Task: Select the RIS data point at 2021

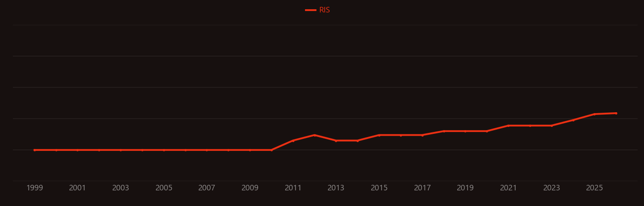Action: (x=508, y=126)
